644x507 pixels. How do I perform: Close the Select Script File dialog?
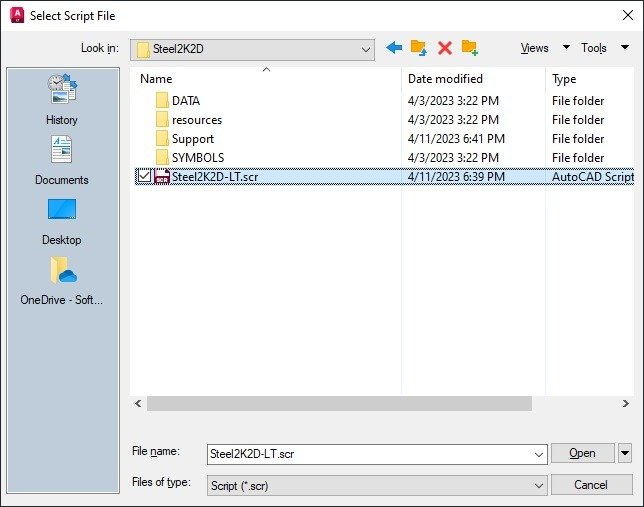[x=628, y=15]
